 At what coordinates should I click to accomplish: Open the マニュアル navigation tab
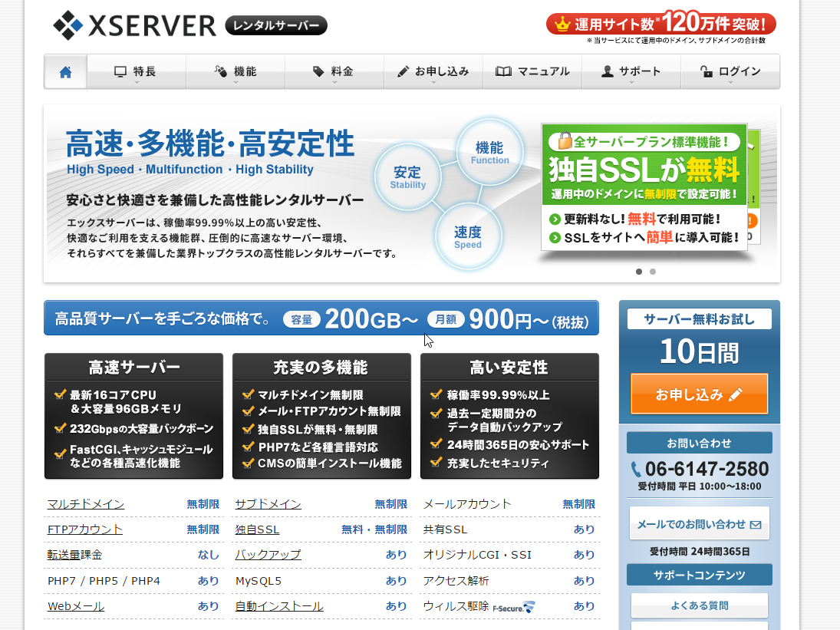point(532,72)
